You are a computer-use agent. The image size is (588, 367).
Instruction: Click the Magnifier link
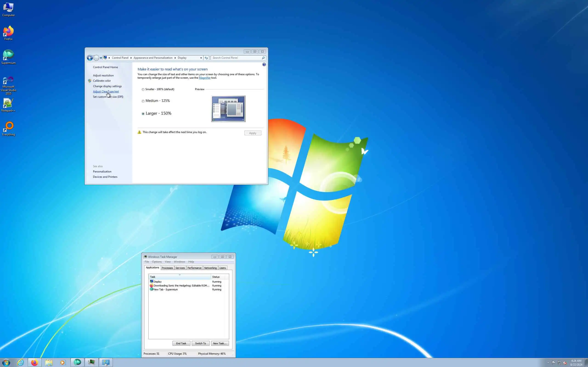click(x=205, y=78)
